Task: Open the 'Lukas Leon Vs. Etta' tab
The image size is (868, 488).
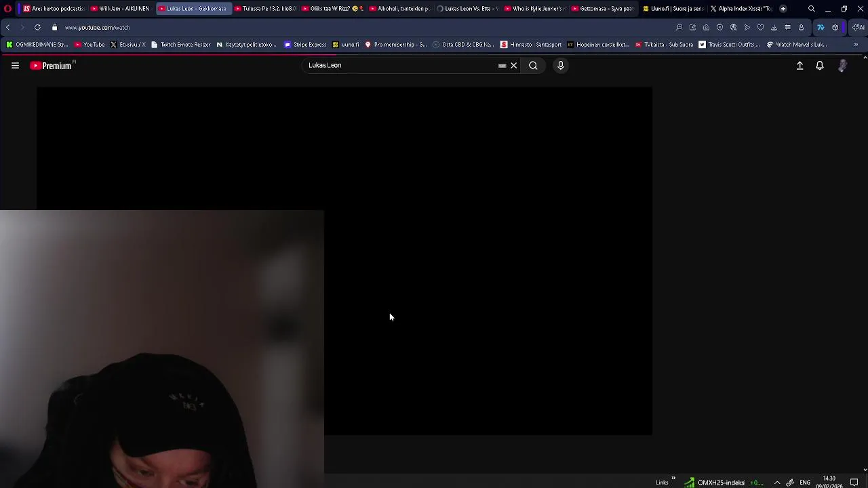Action: click(x=467, y=9)
